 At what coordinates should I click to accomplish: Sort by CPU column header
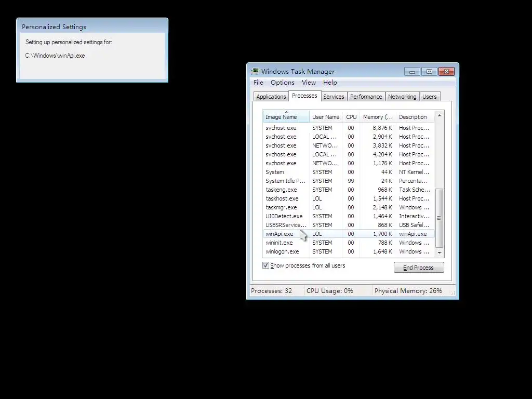[351, 117]
